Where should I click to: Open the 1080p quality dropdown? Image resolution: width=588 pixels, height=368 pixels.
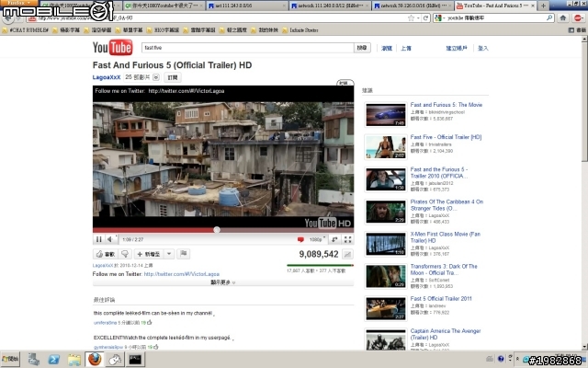pos(317,239)
